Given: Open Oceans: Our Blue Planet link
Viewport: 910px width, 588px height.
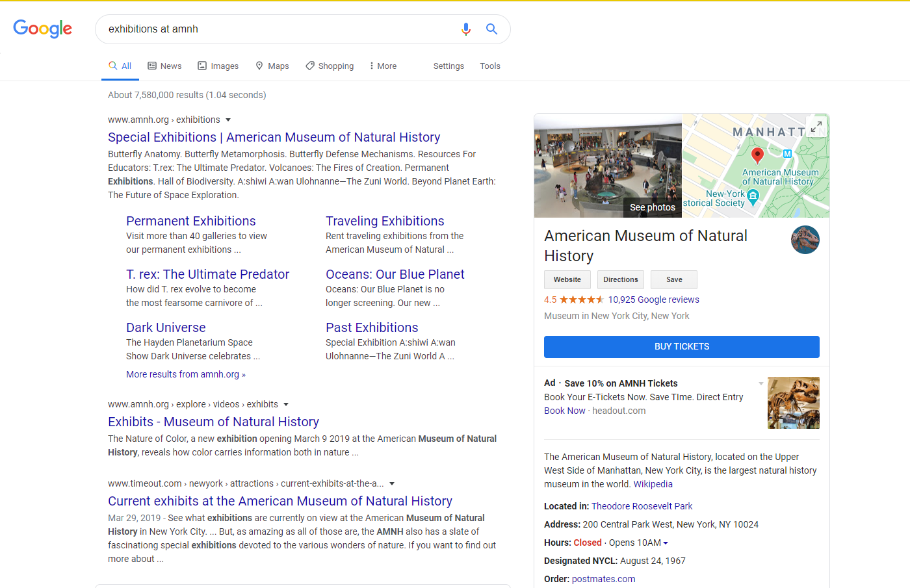Looking at the screenshot, I should click(x=395, y=274).
